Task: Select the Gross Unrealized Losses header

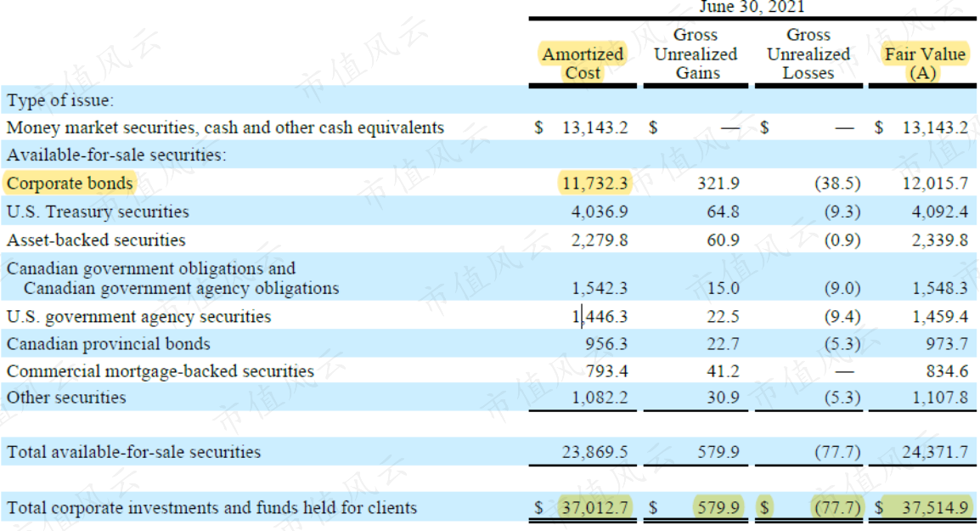Action: click(808, 54)
